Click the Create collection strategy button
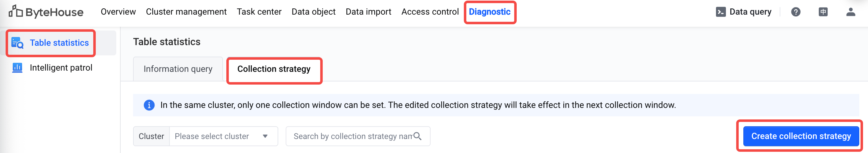This screenshot has width=868, height=153. tap(801, 136)
